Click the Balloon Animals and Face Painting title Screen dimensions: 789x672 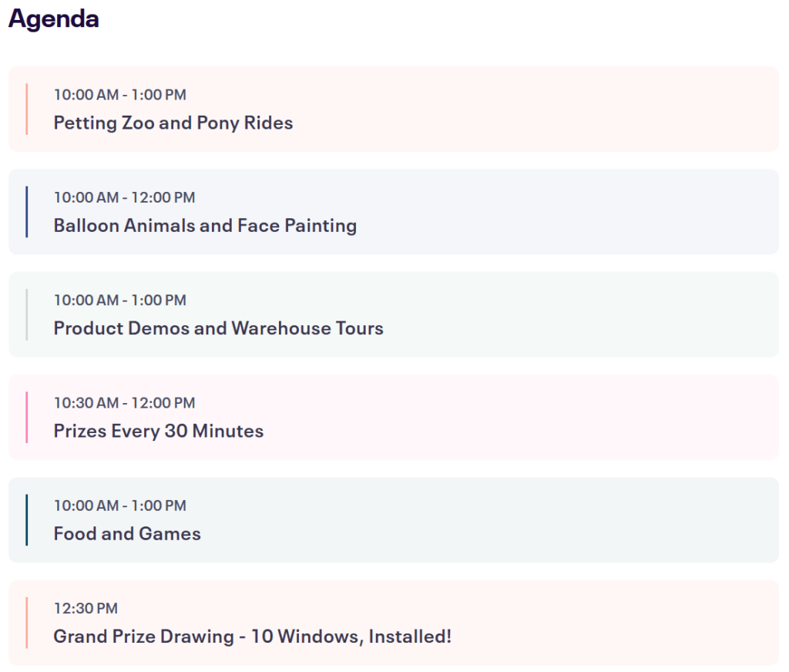coord(205,225)
